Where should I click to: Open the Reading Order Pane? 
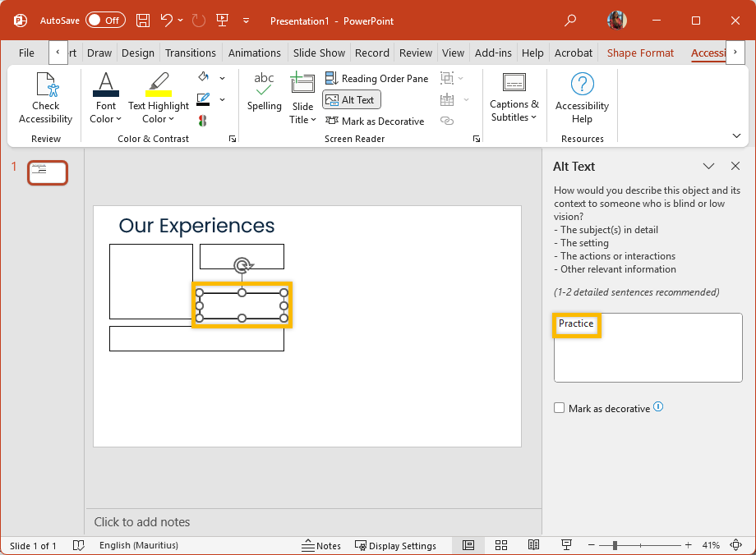[377, 78]
